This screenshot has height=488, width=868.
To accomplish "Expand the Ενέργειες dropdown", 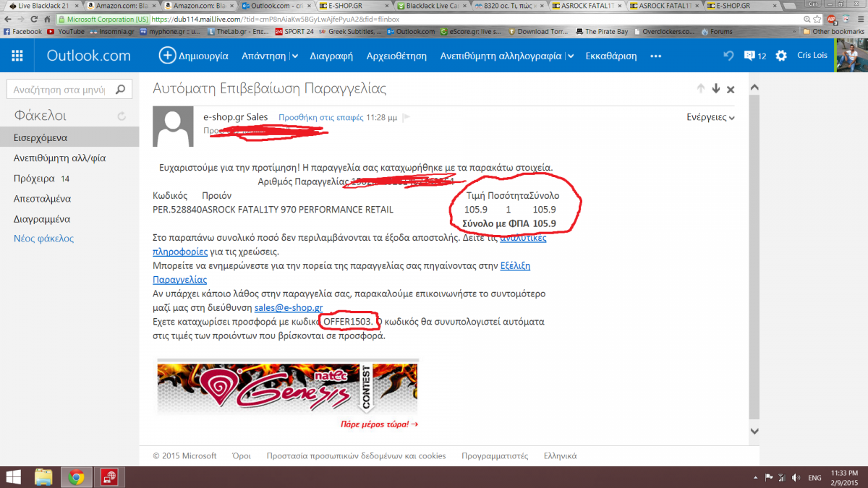I will pyautogui.click(x=710, y=117).
